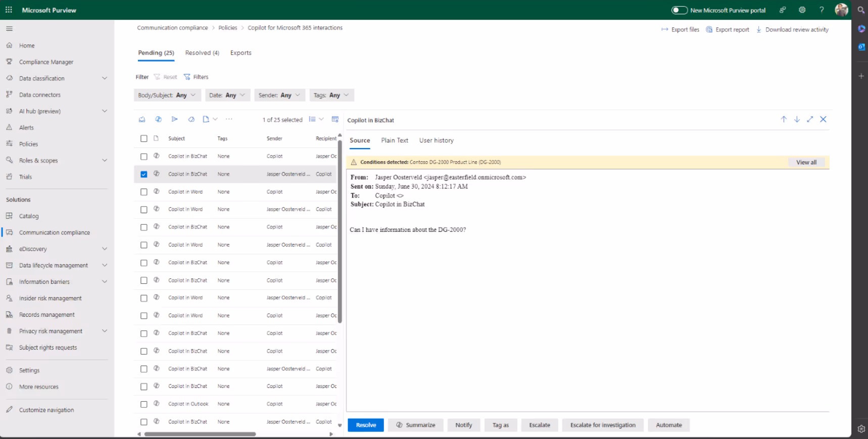
Task: Open the Body/Subject filter dropdown
Action: [x=167, y=95]
